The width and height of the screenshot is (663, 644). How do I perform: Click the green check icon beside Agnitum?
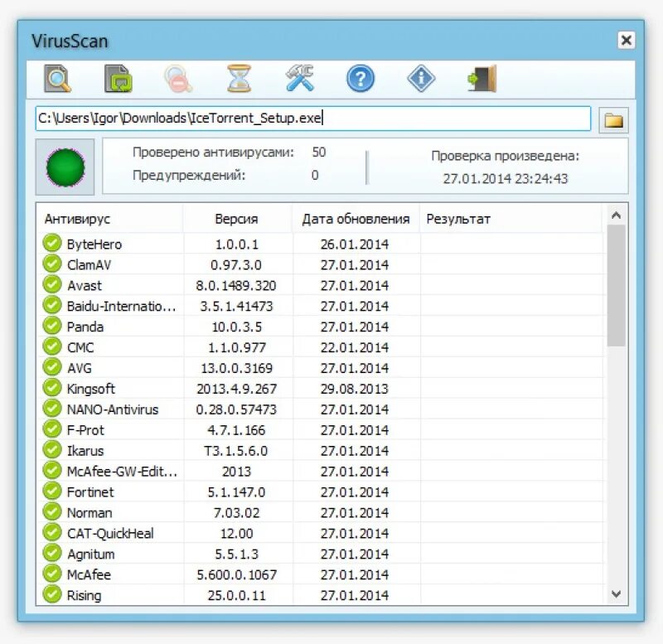pos(52,553)
